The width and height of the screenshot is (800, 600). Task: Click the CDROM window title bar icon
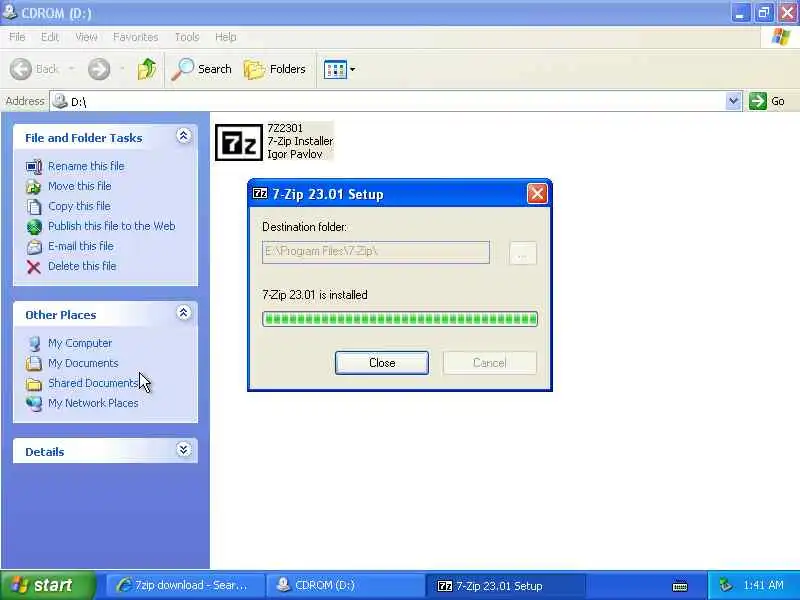[x=9, y=12]
